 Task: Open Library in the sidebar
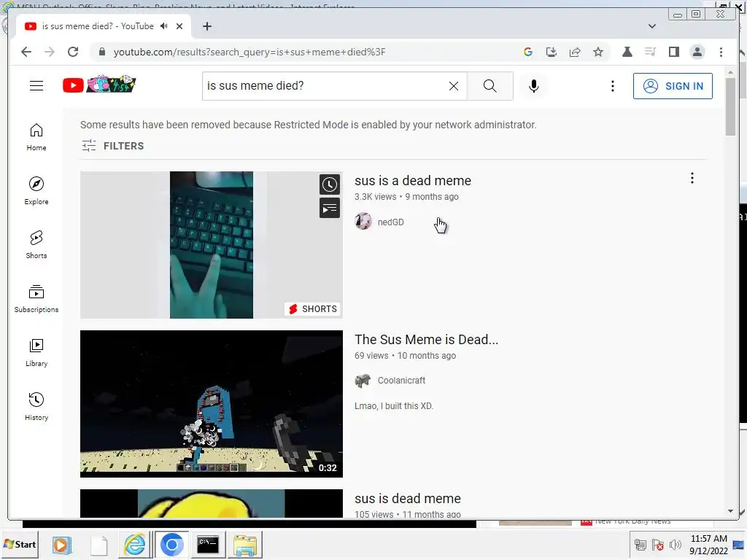(36, 352)
